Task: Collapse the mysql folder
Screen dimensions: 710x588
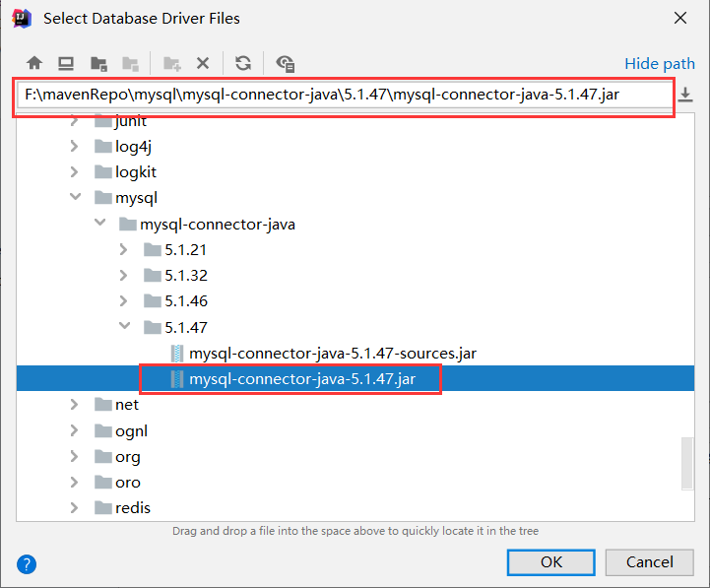Action: tap(75, 197)
